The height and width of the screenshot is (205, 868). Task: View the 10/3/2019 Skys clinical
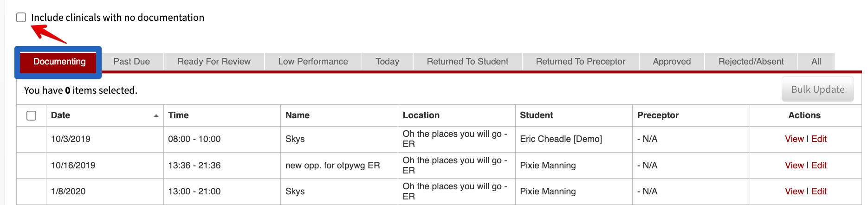click(x=794, y=139)
